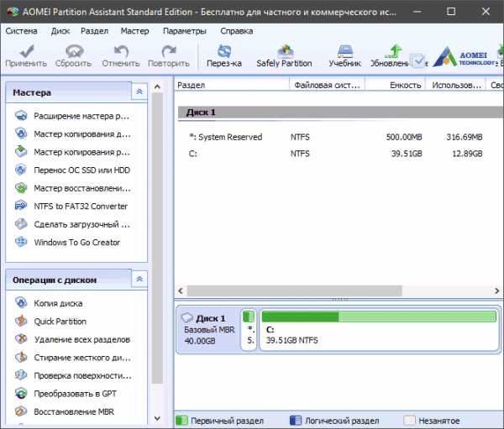Sort by Использов… column header
The width and height of the screenshot is (504, 429).
tap(456, 85)
